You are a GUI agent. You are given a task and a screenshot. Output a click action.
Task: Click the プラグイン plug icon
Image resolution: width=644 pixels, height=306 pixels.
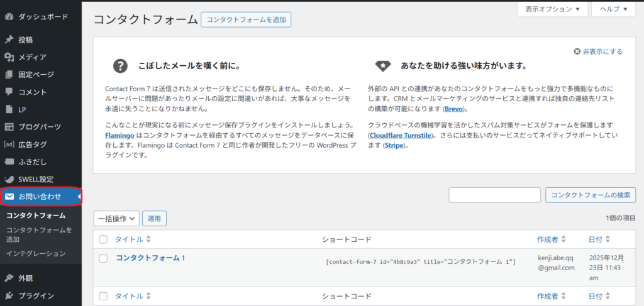(x=9, y=295)
